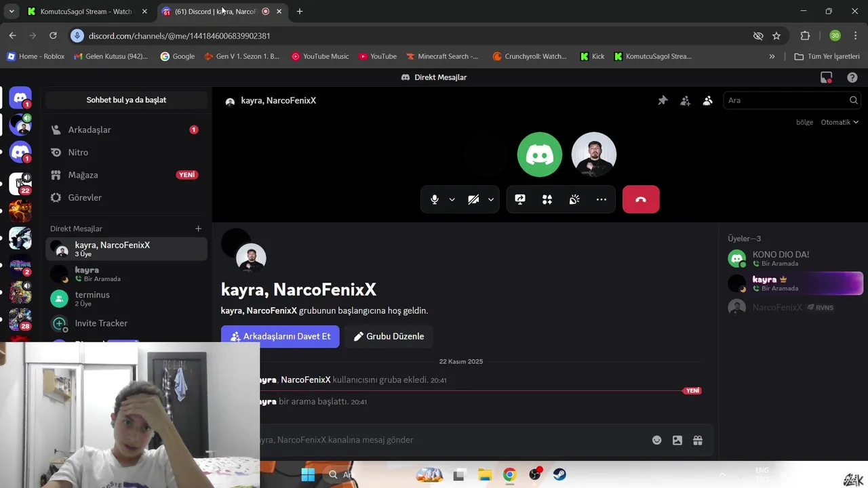Open Discord home icon in server rail
This screenshot has width=868, height=488.
click(20, 98)
